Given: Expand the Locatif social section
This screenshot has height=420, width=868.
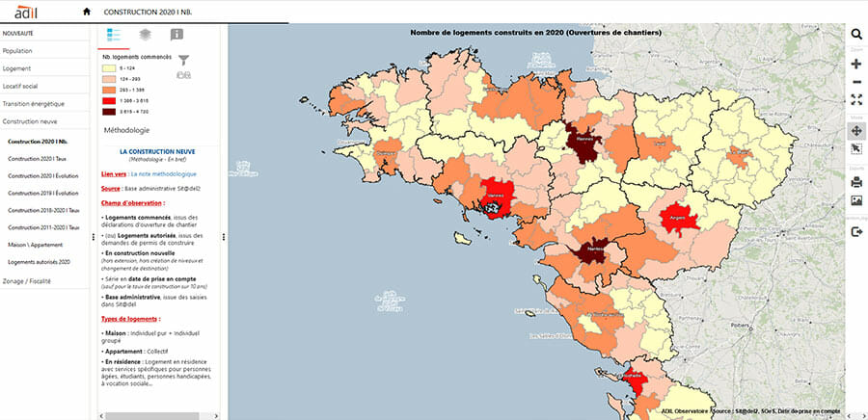Looking at the screenshot, I should 20,86.
